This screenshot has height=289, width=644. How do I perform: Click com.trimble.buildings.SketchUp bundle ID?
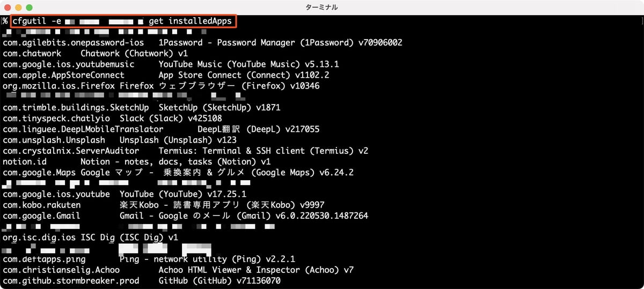click(76, 107)
